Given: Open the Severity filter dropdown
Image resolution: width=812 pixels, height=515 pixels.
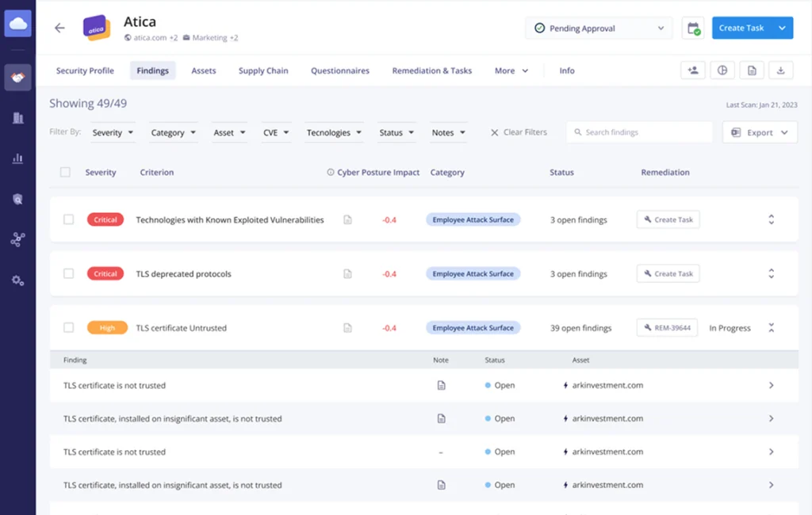Looking at the screenshot, I should (113, 132).
